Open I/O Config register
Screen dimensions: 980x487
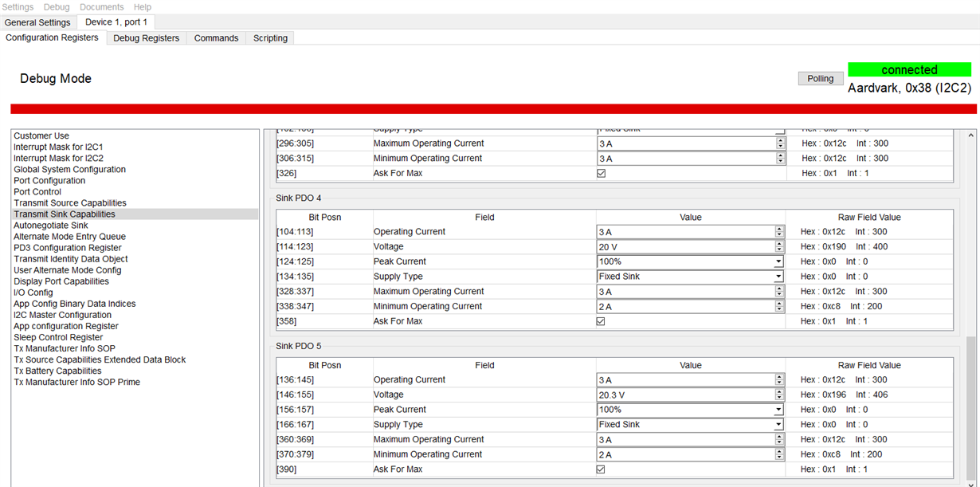coord(33,292)
